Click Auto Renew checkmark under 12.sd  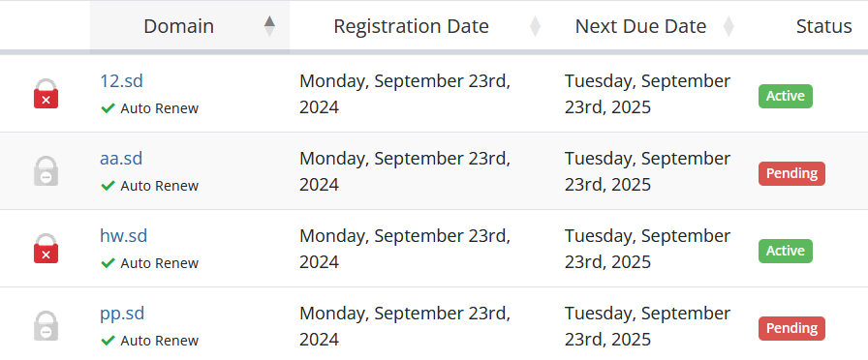(108, 108)
